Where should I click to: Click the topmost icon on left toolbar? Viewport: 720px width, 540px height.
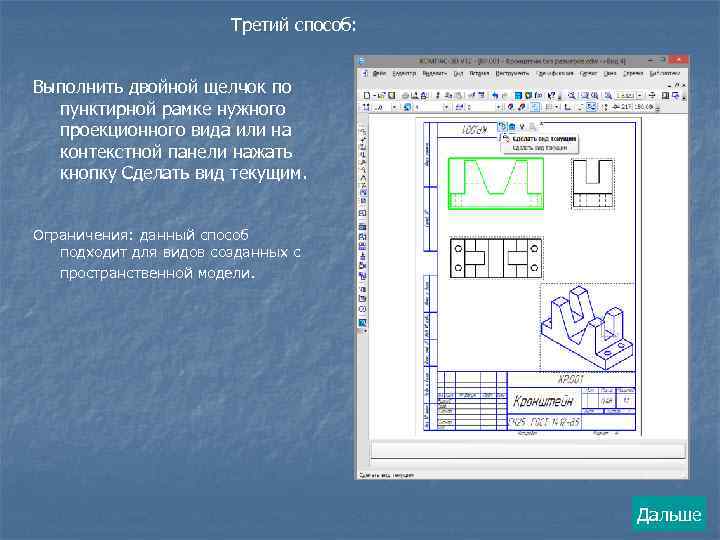[x=362, y=131]
